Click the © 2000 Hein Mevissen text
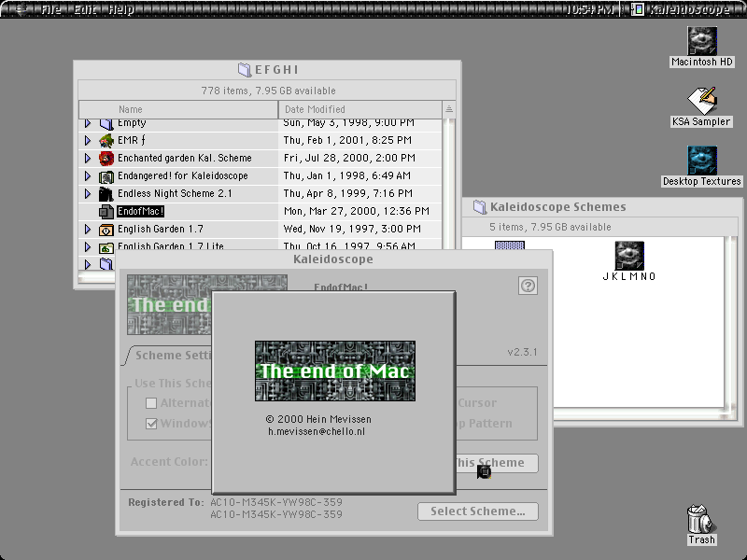The height and width of the screenshot is (560, 747). click(318, 419)
